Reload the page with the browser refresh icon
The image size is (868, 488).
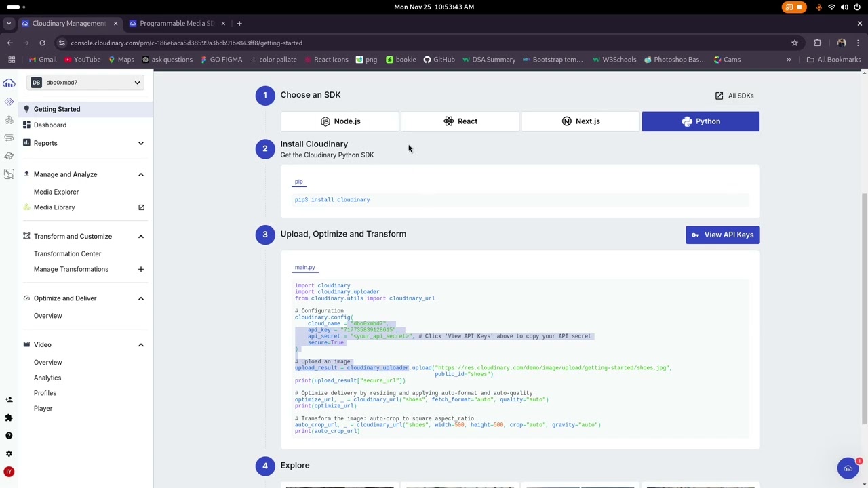tap(42, 43)
